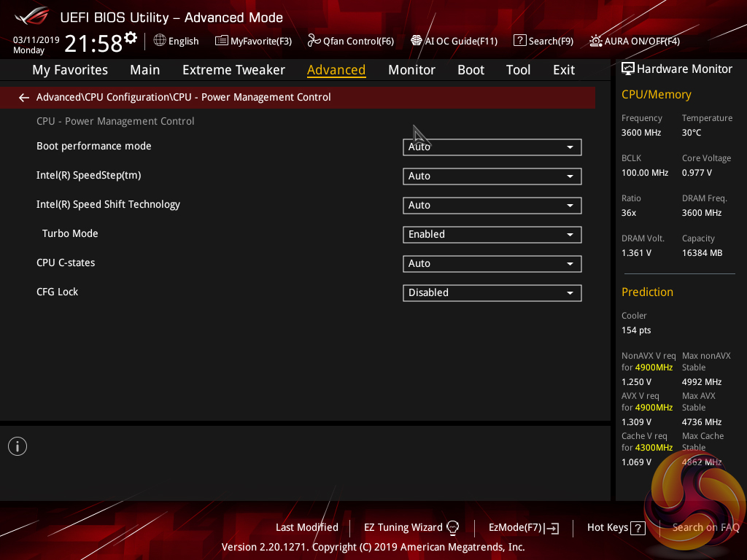This screenshot has width=747, height=560.
Task: Click the settings gear next to the clock
Action: [x=131, y=38]
